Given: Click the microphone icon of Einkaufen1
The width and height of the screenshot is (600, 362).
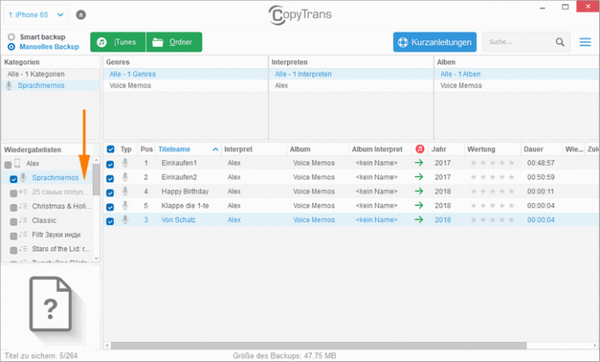Looking at the screenshot, I should point(125,163).
